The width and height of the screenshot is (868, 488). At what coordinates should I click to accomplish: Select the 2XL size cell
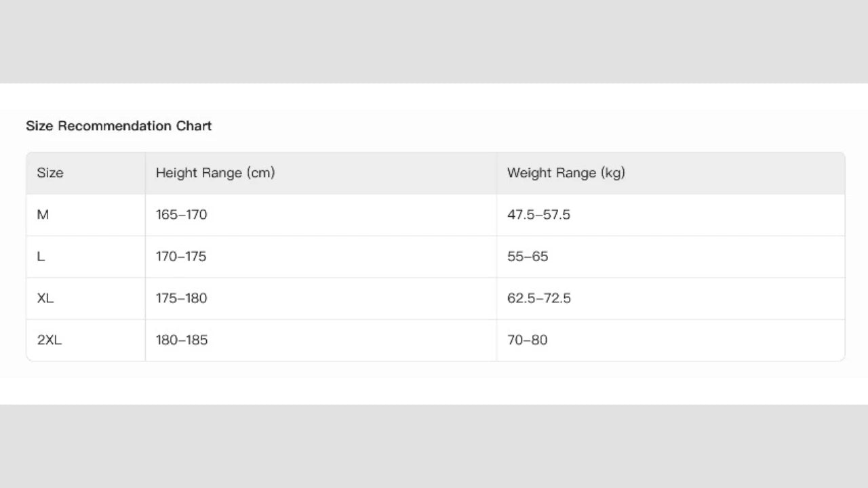[x=49, y=340]
